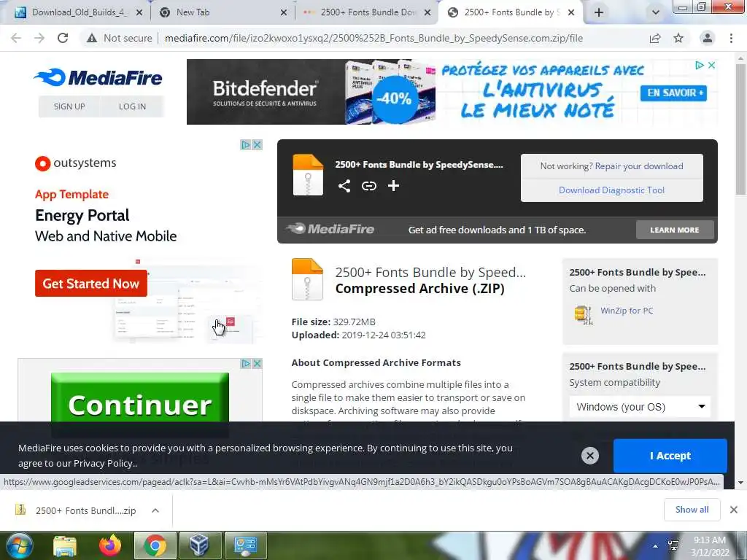Close the Continuer ad with X icon

tap(258, 364)
